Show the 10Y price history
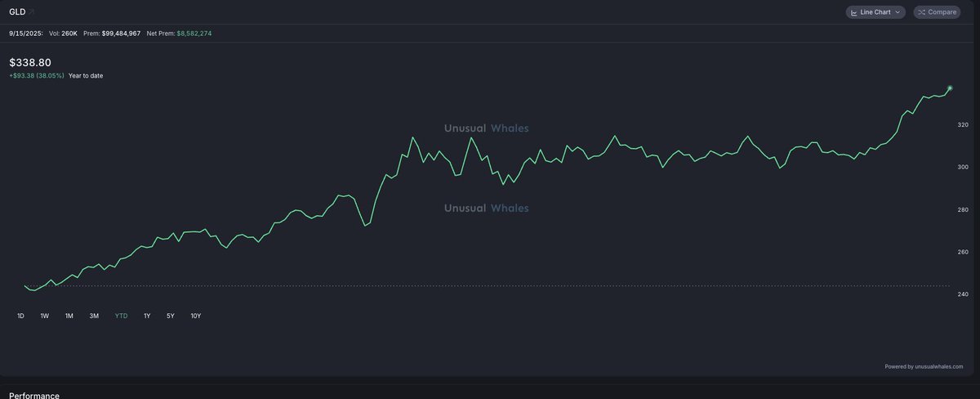Viewport: 980px width, 399px height. coord(196,316)
